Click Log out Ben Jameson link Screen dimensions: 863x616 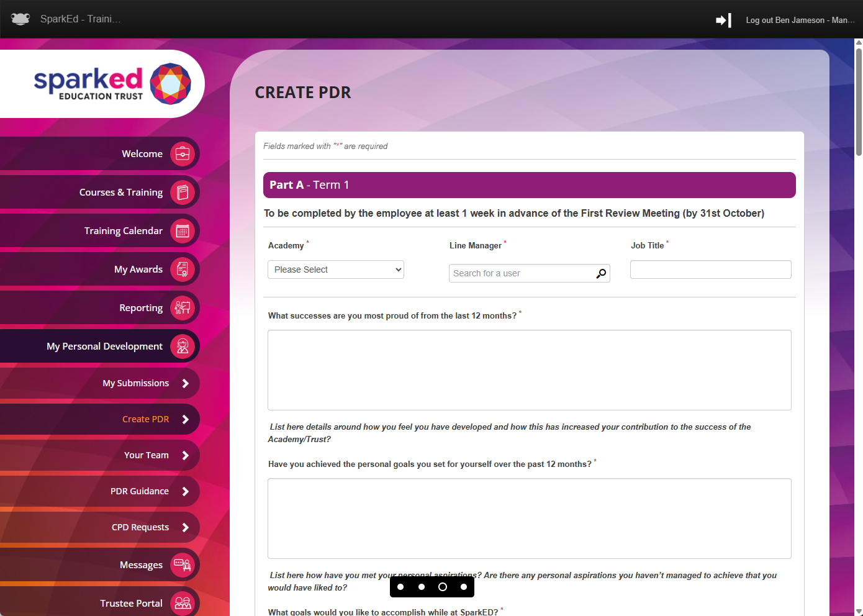[x=800, y=20]
